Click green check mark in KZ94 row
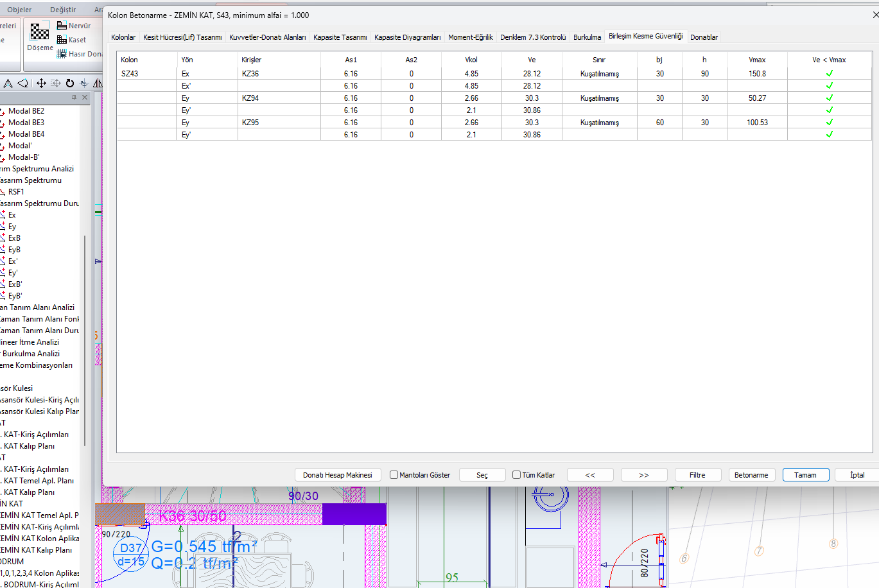879x588 pixels. (x=829, y=98)
